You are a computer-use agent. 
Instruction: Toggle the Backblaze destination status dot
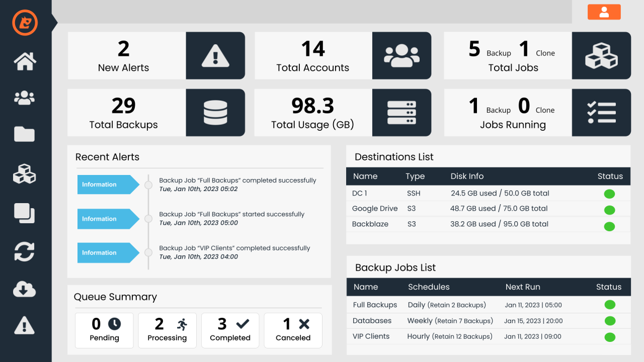point(609,224)
